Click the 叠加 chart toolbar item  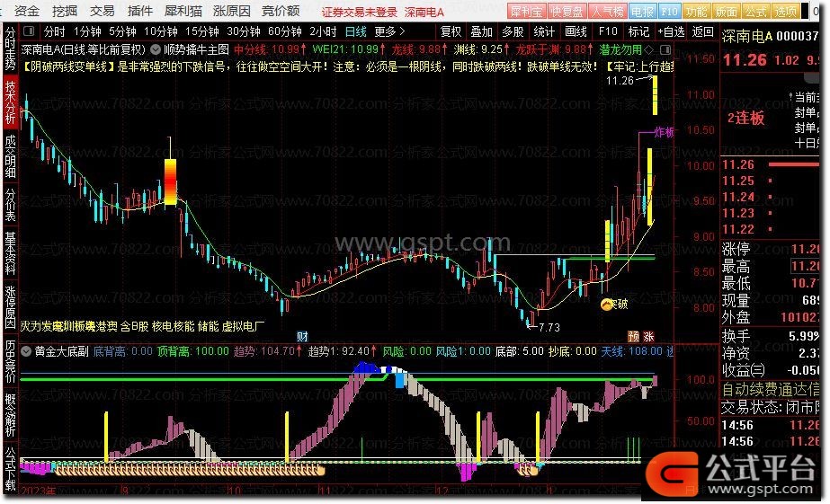click(482, 31)
